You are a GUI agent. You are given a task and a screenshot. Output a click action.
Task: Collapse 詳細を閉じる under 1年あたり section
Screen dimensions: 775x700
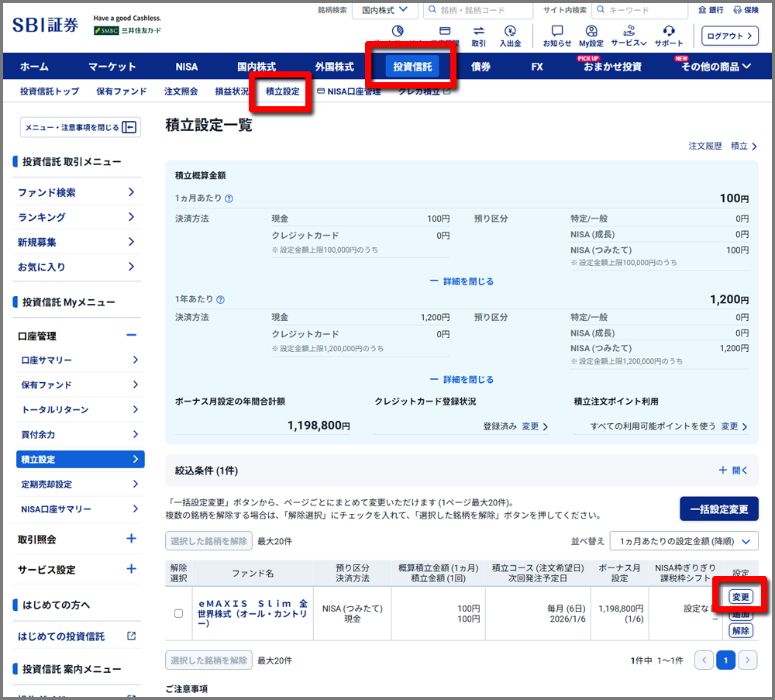pos(462,380)
